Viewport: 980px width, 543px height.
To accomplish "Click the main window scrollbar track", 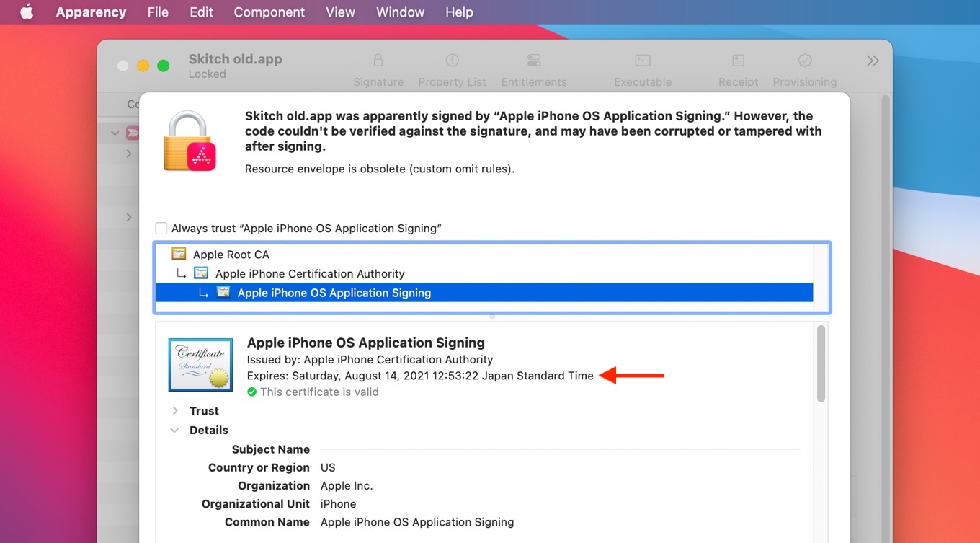I will pos(886,317).
